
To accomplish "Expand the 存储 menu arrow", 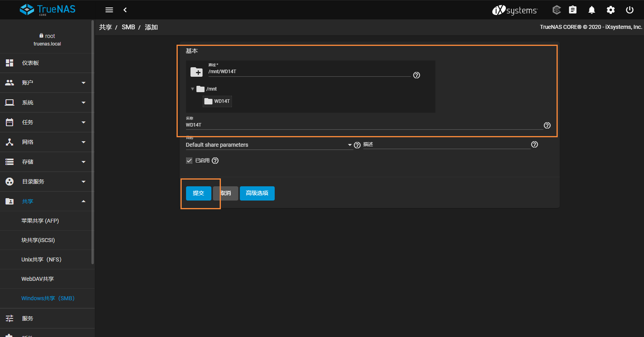I will pos(84,162).
